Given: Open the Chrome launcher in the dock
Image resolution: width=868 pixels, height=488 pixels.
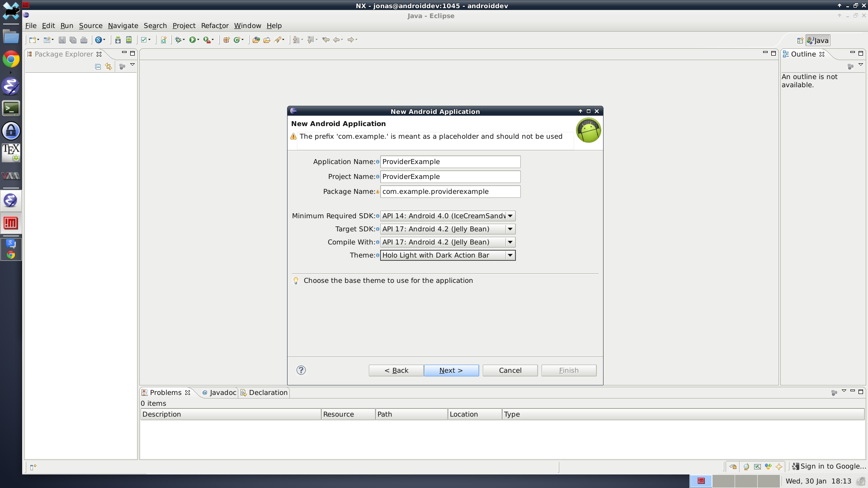Looking at the screenshot, I should click(11, 60).
